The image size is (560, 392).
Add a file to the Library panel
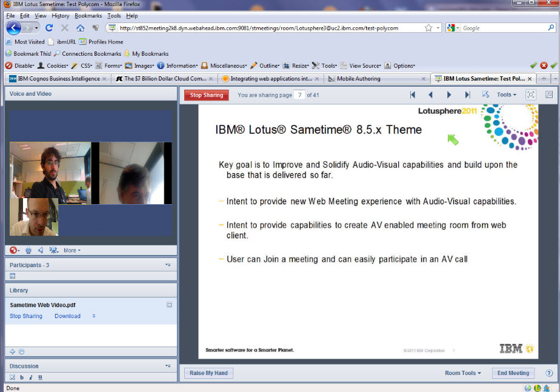point(12,351)
